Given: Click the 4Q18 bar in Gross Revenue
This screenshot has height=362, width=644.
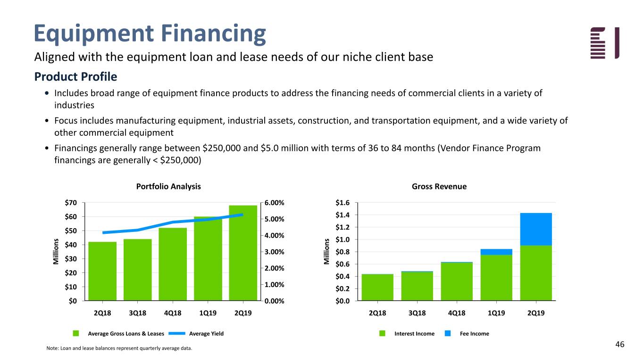Looking at the screenshot, I should point(457,281).
